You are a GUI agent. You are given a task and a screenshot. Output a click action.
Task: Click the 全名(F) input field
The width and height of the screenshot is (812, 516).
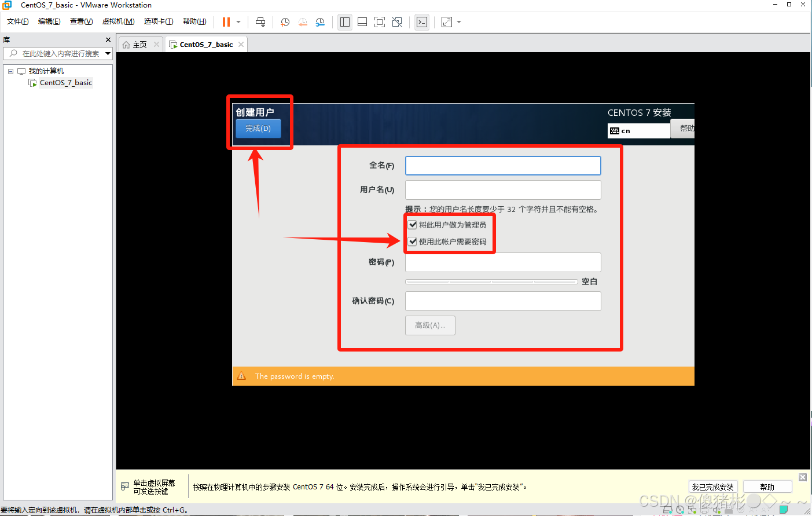[x=503, y=166]
